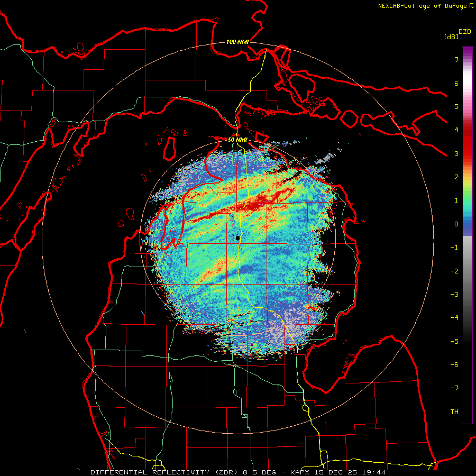Click the legend value -3 label
The image size is (476, 476).
tap(454, 295)
